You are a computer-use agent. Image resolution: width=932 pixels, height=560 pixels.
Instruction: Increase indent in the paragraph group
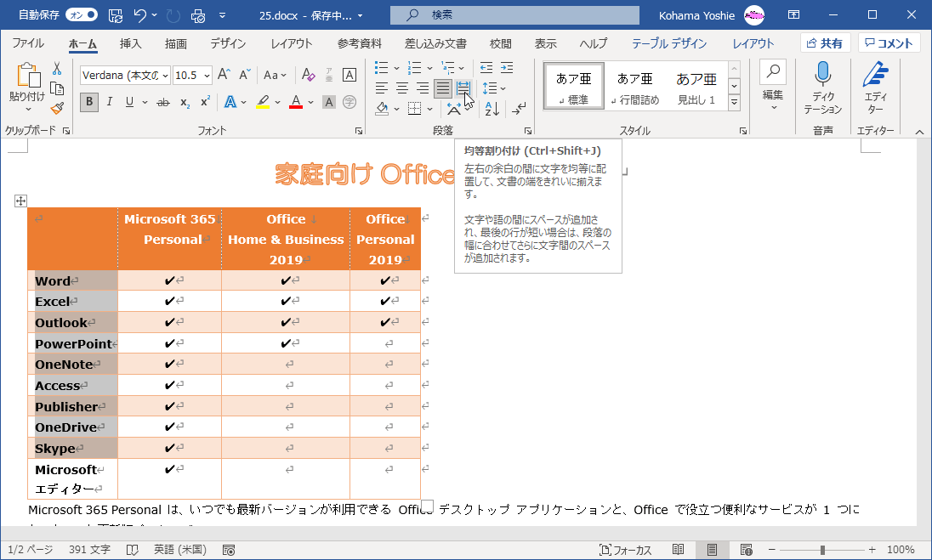tap(507, 68)
